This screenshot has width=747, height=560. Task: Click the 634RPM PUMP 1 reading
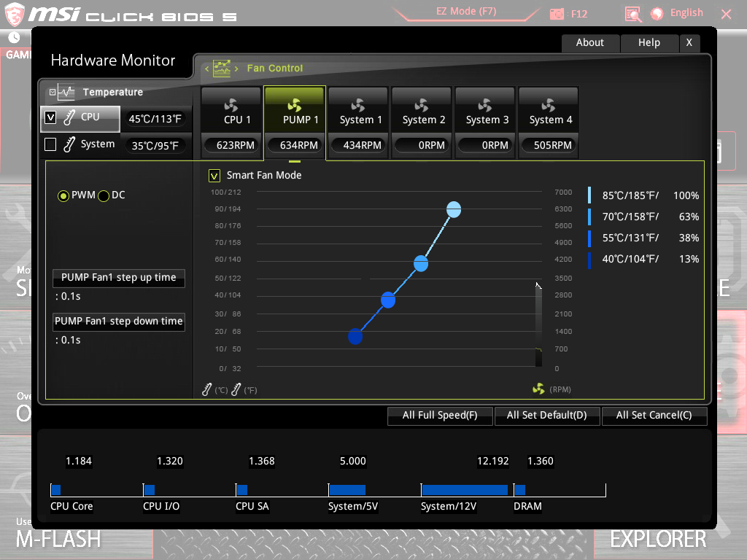(x=295, y=145)
